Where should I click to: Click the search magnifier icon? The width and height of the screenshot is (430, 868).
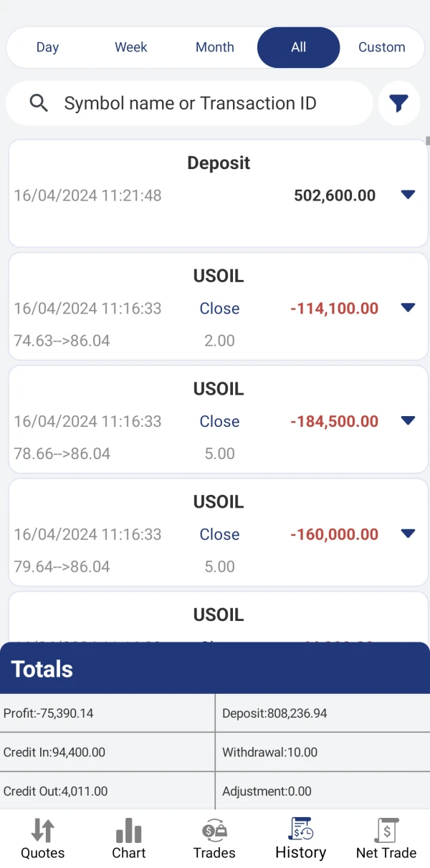pos(39,104)
